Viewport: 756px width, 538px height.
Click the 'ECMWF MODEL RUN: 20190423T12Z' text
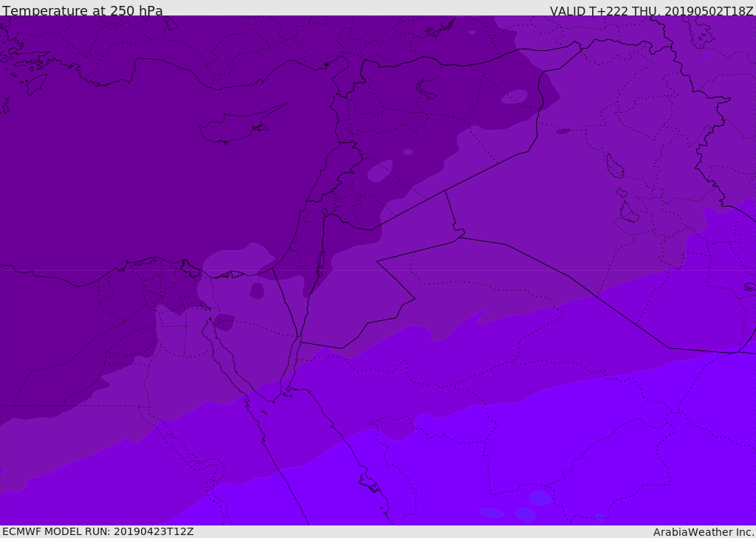pyautogui.click(x=98, y=531)
